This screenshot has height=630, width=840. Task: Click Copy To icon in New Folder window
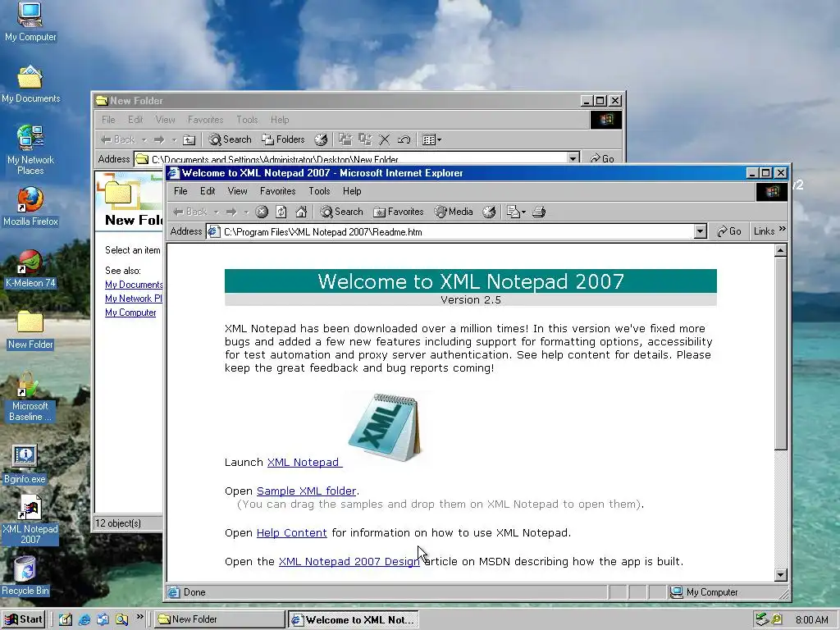pyautogui.click(x=365, y=139)
